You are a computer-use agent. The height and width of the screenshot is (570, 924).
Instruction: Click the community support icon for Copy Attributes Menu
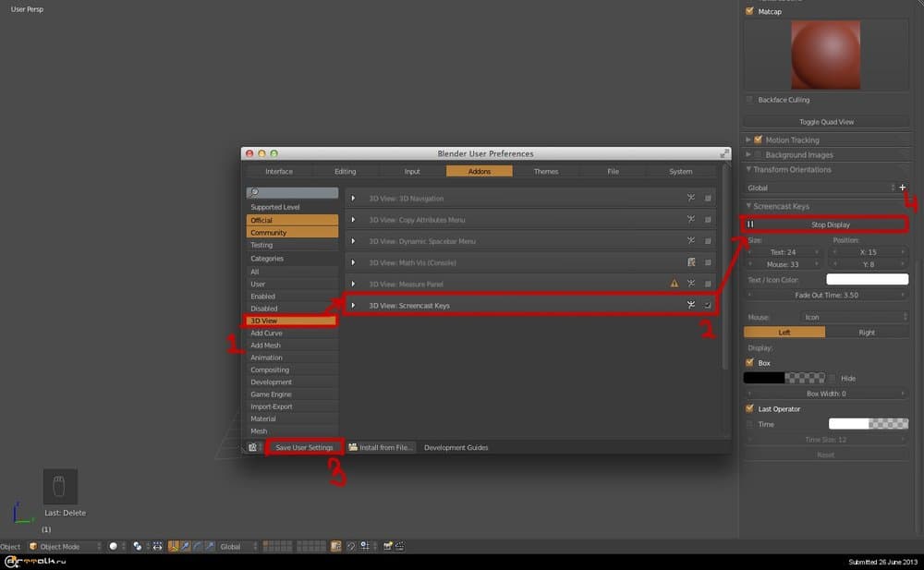pyautogui.click(x=690, y=219)
